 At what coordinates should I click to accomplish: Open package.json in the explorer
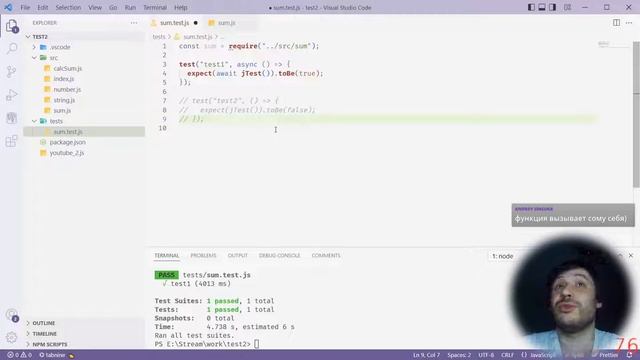[x=84, y=142]
